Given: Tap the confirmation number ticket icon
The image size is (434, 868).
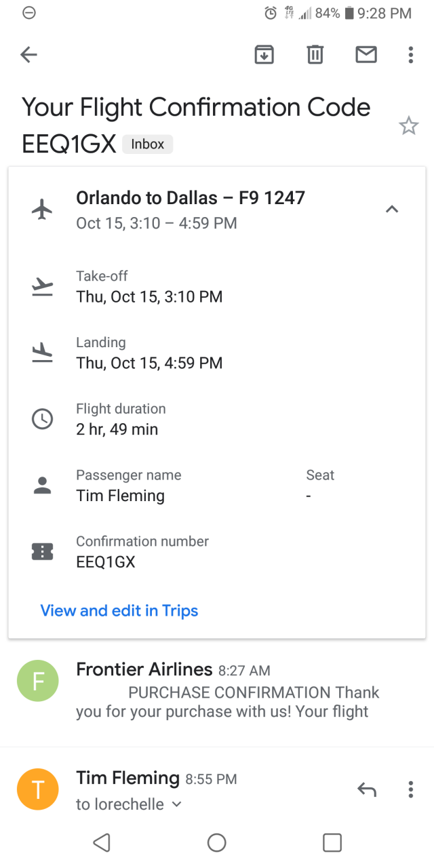Looking at the screenshot, I should tap(42, 551).
